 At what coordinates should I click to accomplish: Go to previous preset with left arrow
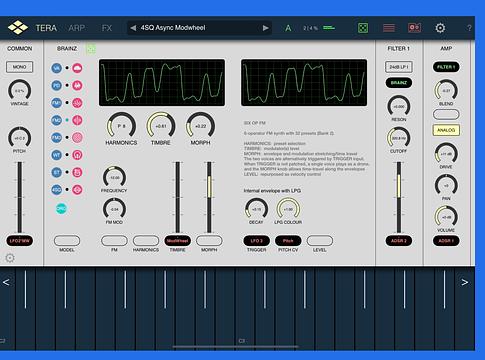pos(133,28)
